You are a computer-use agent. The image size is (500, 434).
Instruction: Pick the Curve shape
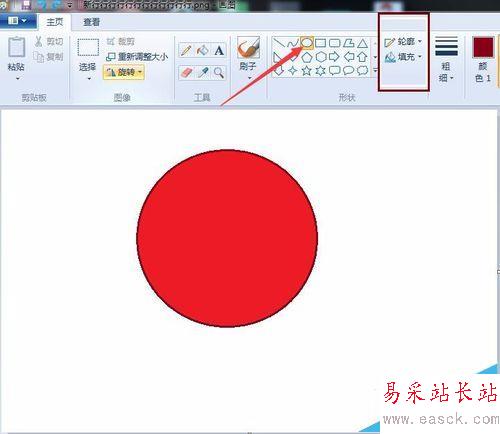pos(292,43)
